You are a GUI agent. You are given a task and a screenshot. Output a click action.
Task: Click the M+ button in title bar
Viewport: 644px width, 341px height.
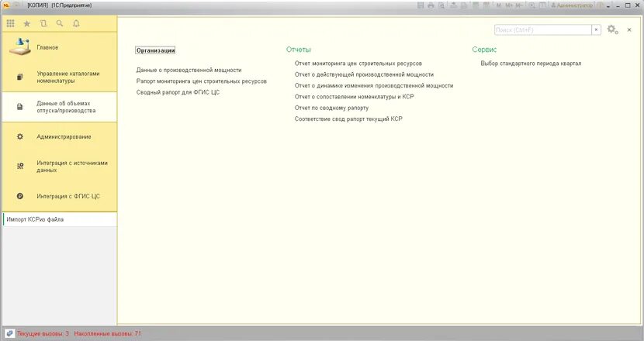[509, 5]
